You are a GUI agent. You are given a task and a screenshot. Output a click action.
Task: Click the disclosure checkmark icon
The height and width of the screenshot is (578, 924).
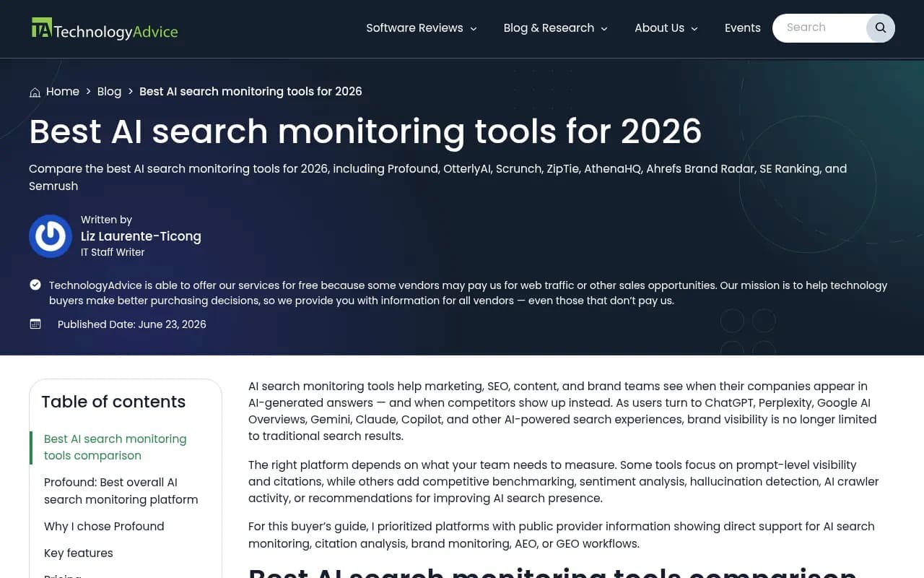[x=35, y=285]
